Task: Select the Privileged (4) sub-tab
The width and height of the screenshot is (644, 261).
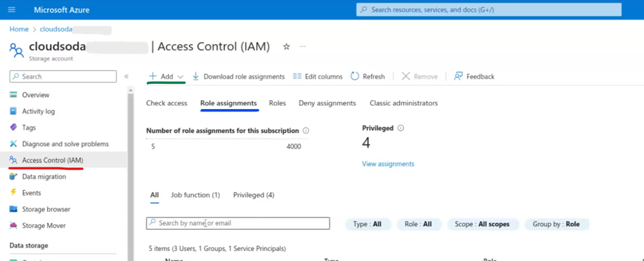Action: pyautogui.click(x=254, y=195)
